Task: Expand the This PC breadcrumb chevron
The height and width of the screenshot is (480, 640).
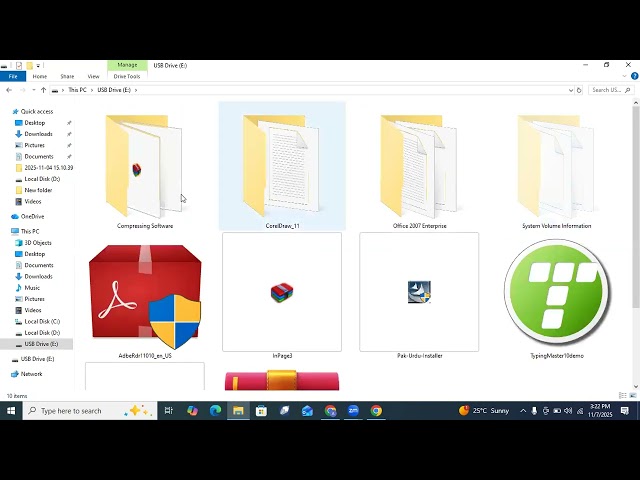Action: pos(92,90)
